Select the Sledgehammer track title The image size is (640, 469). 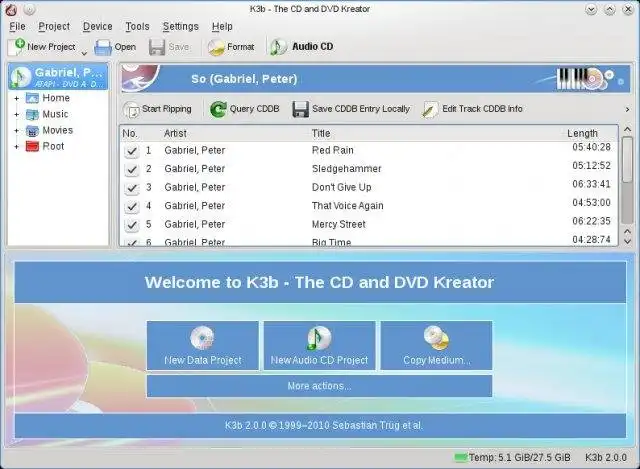click(x=347, y=169)
